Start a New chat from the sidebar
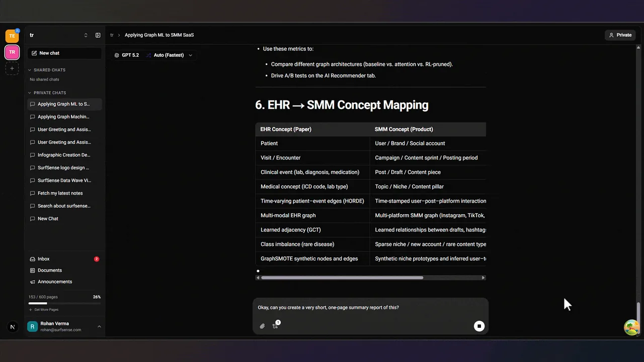The width and height of the screenshot is (644, 362). tap(65, 53)
